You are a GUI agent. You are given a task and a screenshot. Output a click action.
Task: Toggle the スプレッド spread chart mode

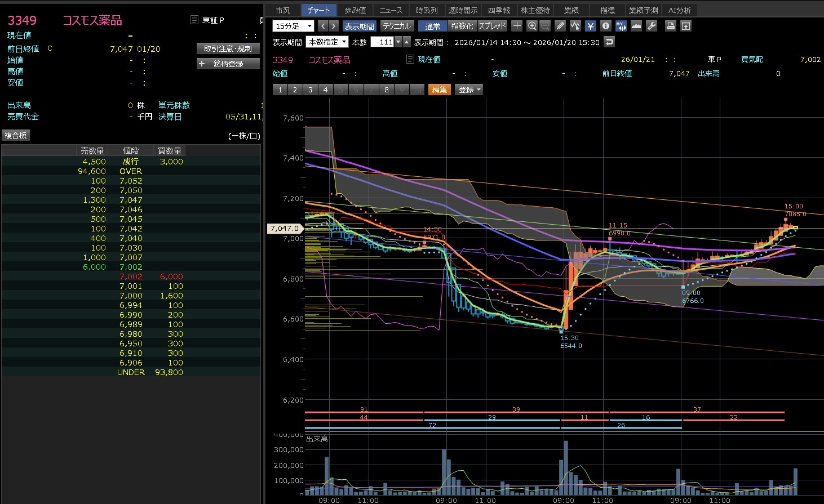(492, 26)
